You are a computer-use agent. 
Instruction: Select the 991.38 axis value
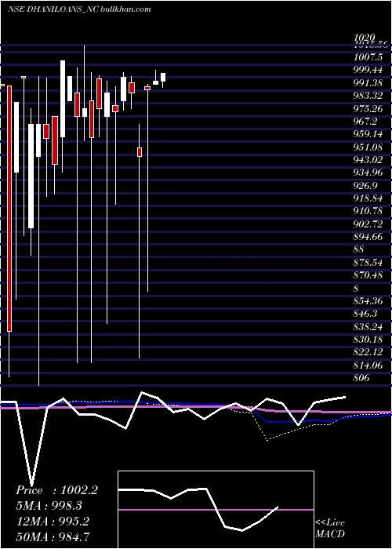pyautogui.click(x=368, y=83)
